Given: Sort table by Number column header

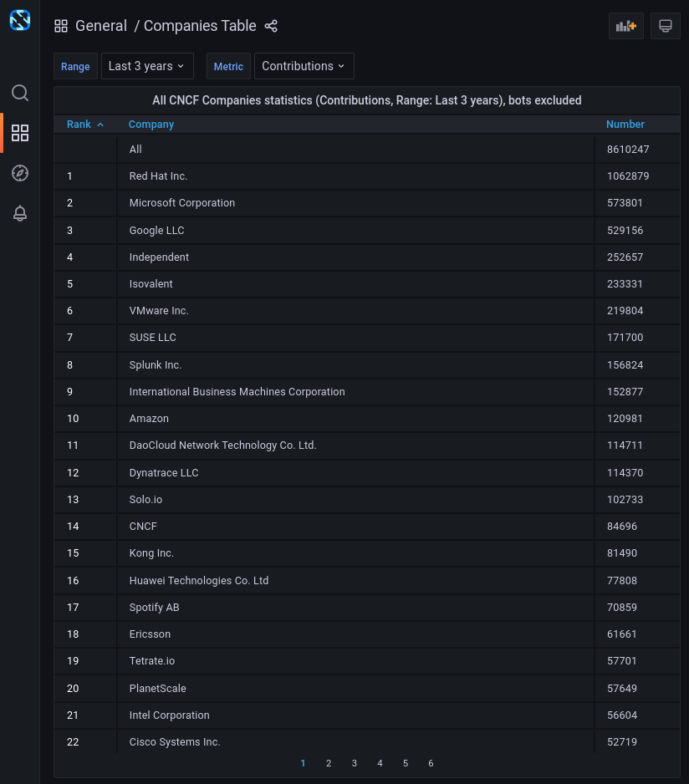Looking at the screenshot, I should point(625,125).
